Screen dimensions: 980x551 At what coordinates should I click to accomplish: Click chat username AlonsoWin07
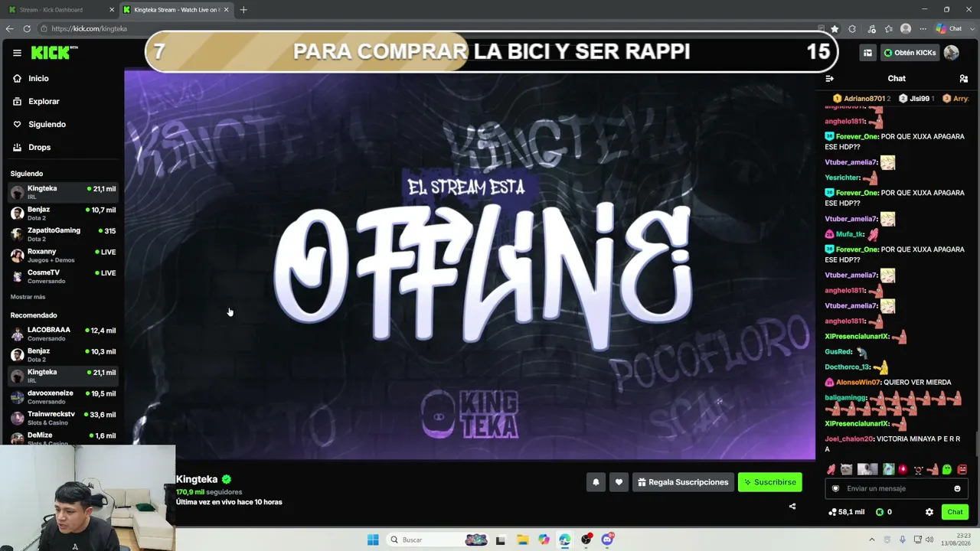click(x=857, y=382)
